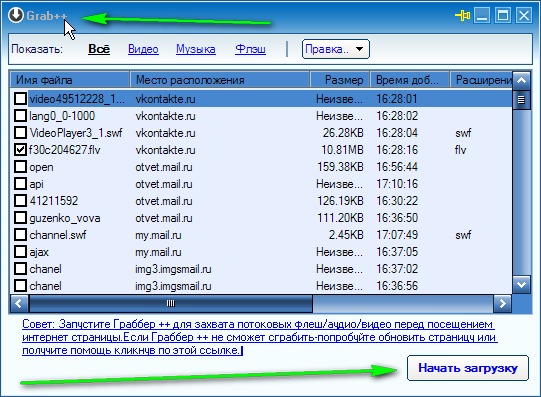Open the Правка dropdown menu

coord(336,49)
